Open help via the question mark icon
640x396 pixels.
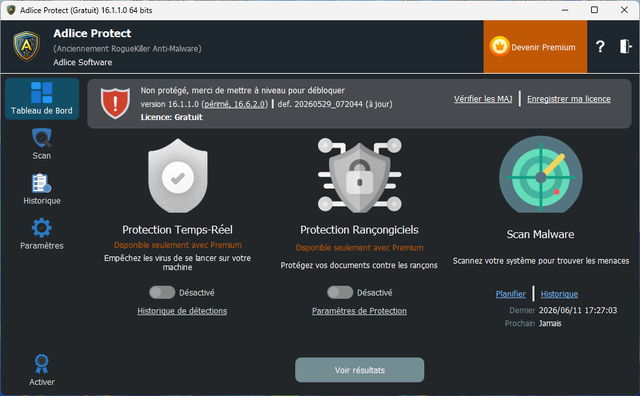[600, 47]
